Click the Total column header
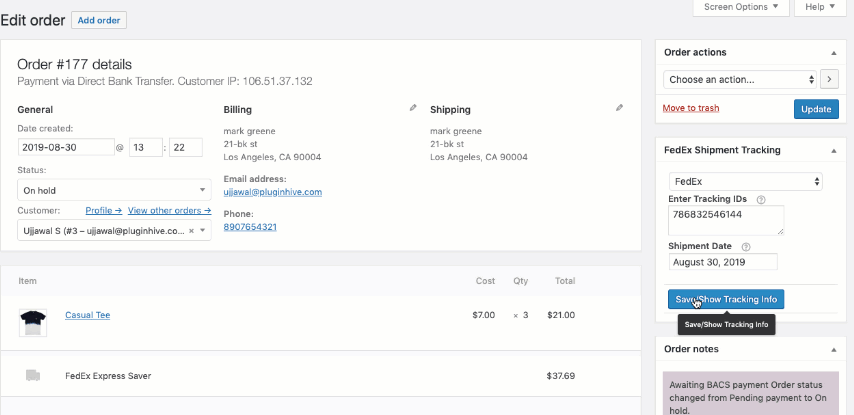854x415 pixels. (565, 281)
